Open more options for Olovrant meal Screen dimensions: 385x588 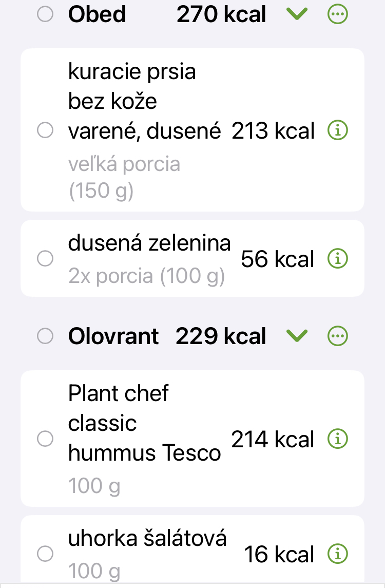coord(337,336)
